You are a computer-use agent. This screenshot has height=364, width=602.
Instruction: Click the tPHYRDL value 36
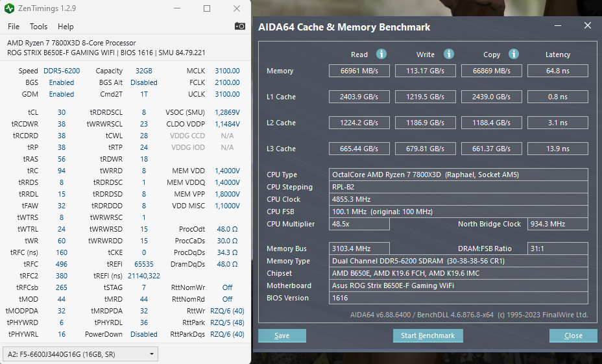click(x=143, y=322)
